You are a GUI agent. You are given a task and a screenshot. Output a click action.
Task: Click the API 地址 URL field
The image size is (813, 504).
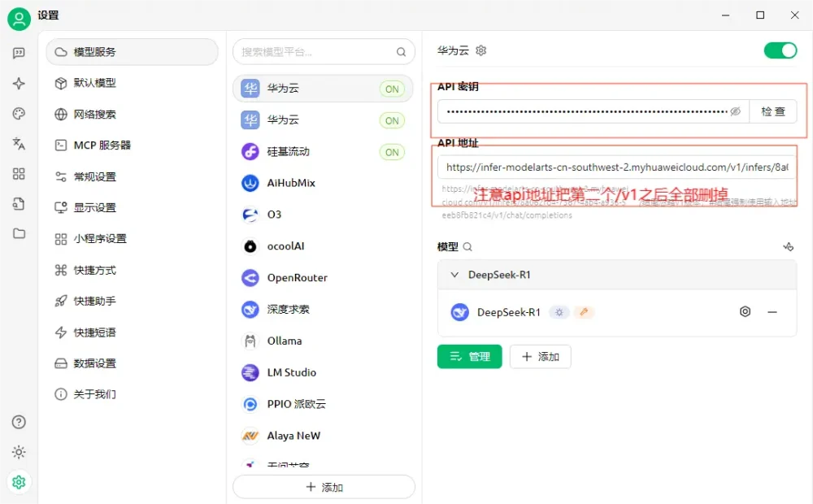pyautogui.click(x=616, y=167)
